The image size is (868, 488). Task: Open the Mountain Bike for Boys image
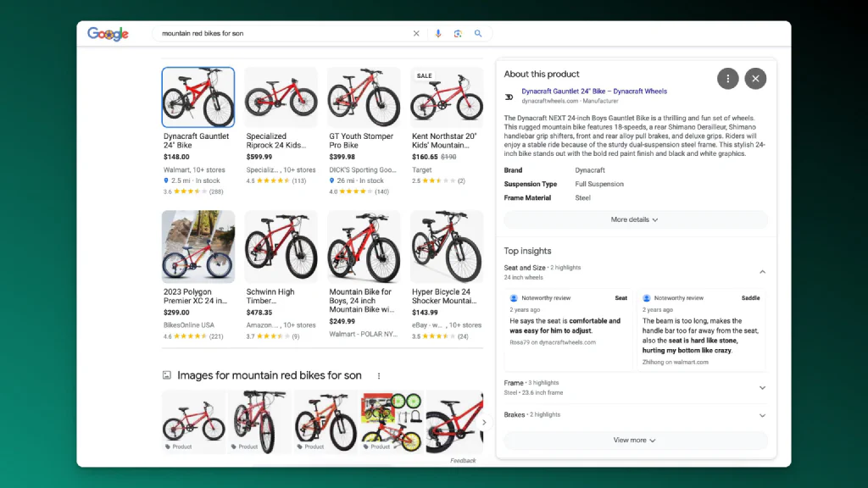(x=364, y=247)
